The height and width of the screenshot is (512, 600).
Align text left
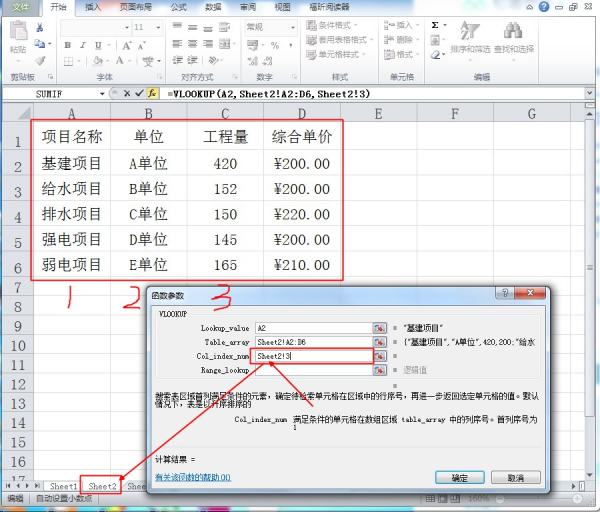point(177,44)
